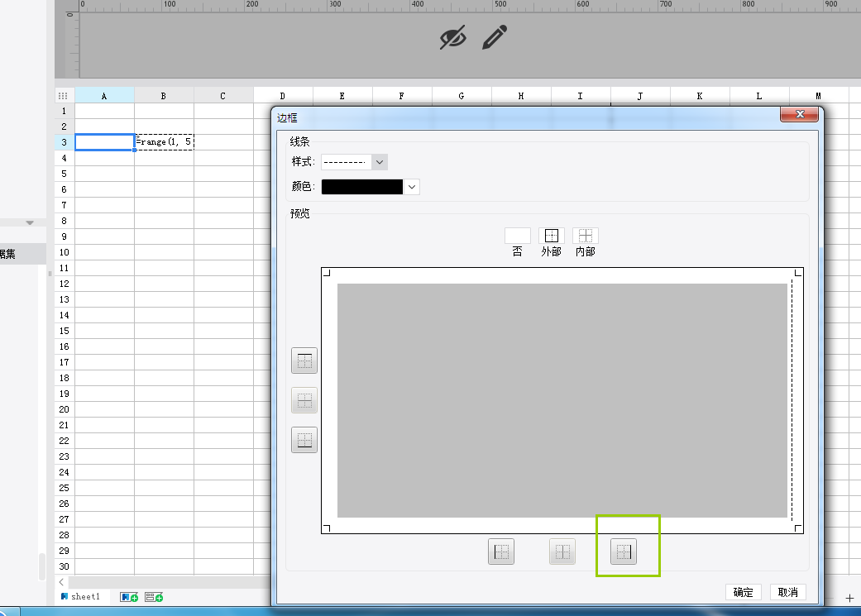The image size is (861, 616).
Task: Select column header A
Action: tap(104, 96)
